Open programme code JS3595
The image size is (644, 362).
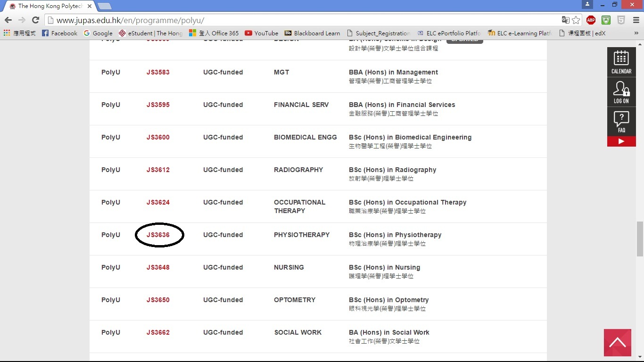click(x=158, y=105)
